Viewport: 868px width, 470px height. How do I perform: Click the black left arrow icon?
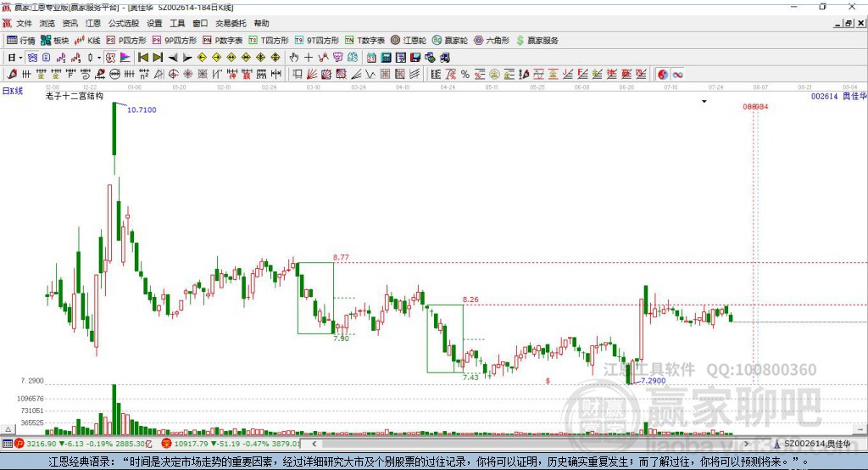[x=173, y=58]
